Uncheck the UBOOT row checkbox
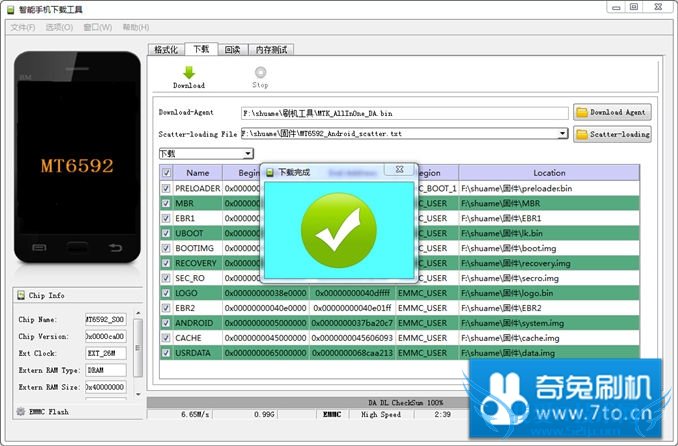Screen dimensions: 678x446 click(166, 233)
